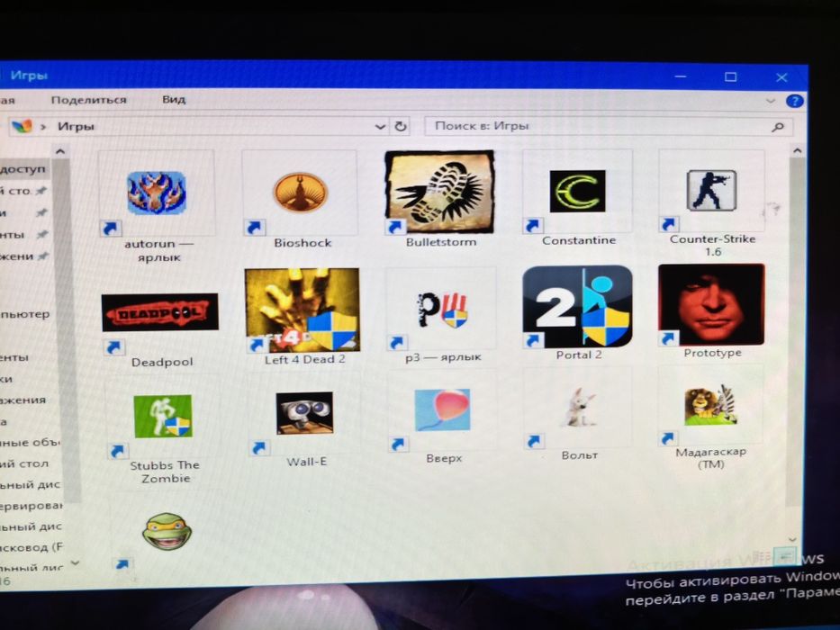Open the green ninja turtle shortcut icon
The height and width of the screenshot is (630, 840).
point(167,530)
